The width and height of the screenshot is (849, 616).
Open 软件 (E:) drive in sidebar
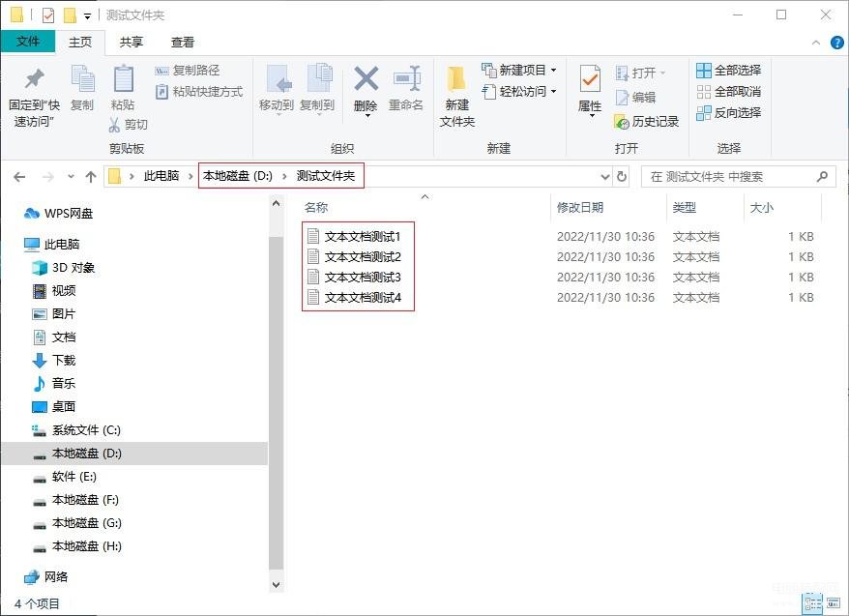coord(65,477)
